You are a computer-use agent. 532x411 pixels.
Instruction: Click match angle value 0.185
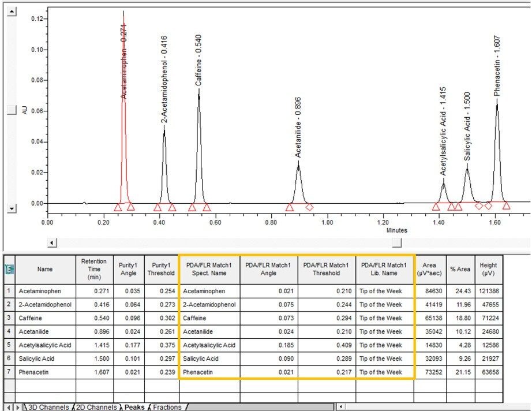(x=286, y=345)
